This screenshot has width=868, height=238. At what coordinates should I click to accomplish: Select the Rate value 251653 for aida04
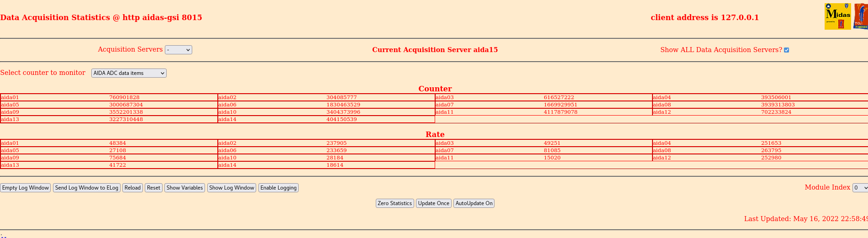pyautogui.click(x=771, y=143)
